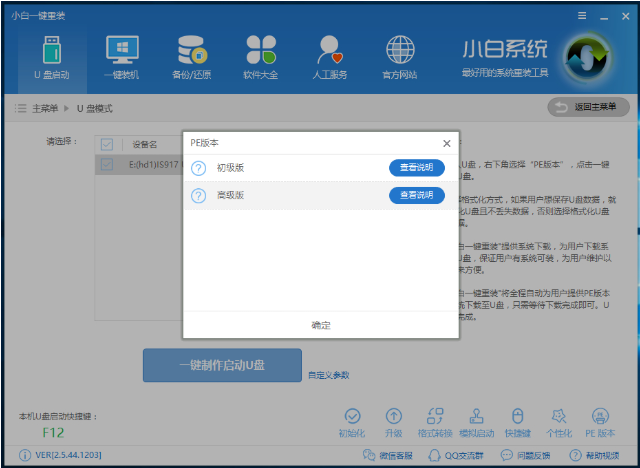This screenshot has height=468, width=640.
Task: Click the 升级 upgrade icon
Action: point(394,422)
